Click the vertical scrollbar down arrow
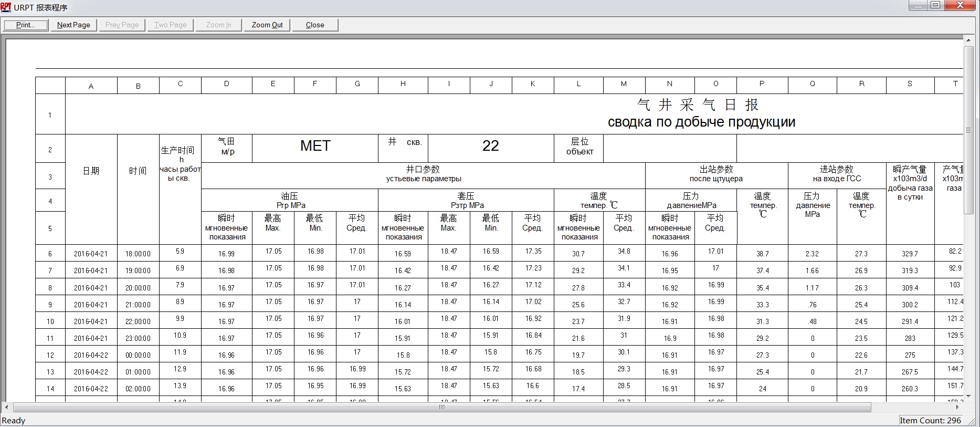 click(969, 397)
